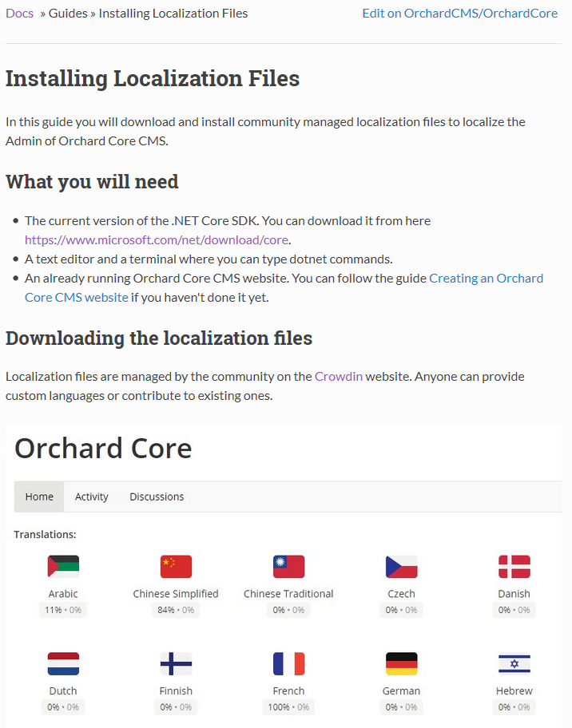Click the Danish 0% progress badge

[514, 610]
